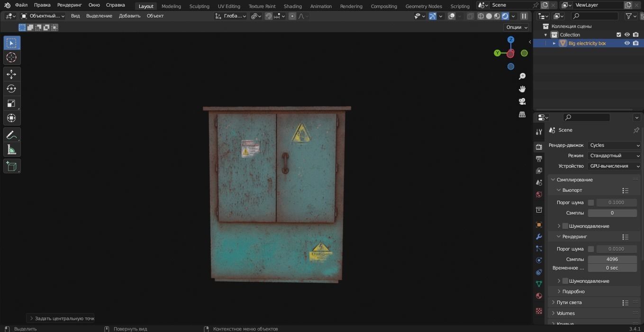Disable Collection in renders camera icon
Viewport: 644px width, 332px height.
click(x=635, y=35)
